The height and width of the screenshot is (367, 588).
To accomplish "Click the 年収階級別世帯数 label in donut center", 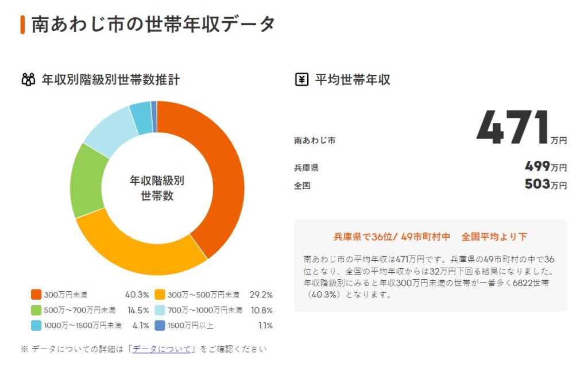I will (157, 188).
